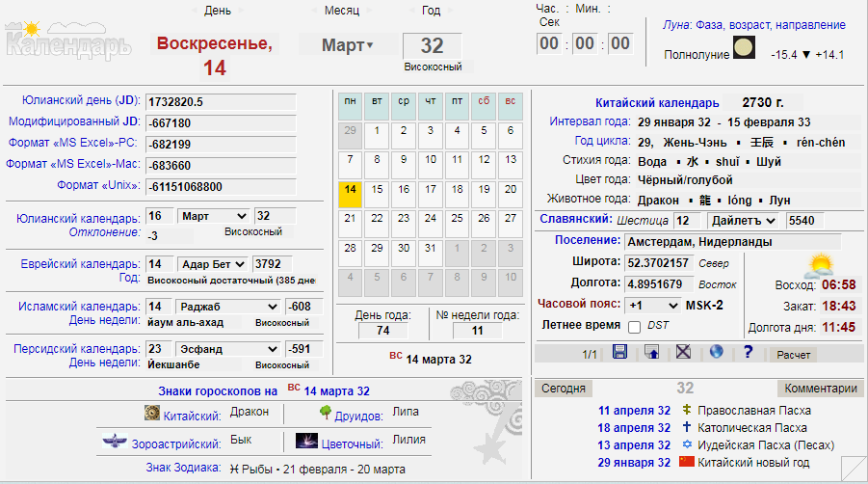The width and height of the screenshot is (868, 484).
Task: Click the Catholic cross icon
Action: pyautogui.click(x=687, y=427)
